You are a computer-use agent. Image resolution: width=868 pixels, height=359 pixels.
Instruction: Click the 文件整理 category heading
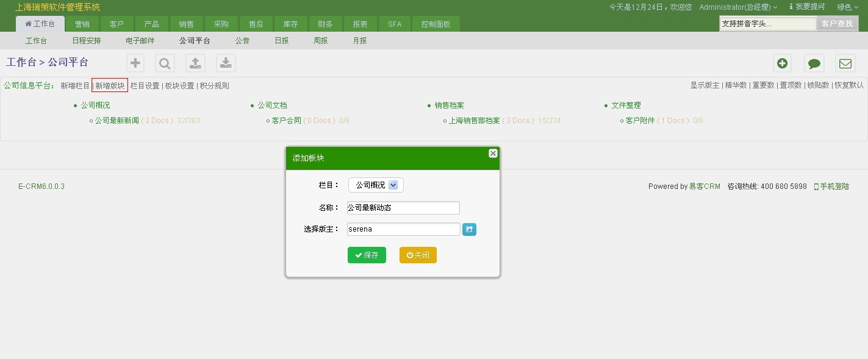[x=626, y=105]
